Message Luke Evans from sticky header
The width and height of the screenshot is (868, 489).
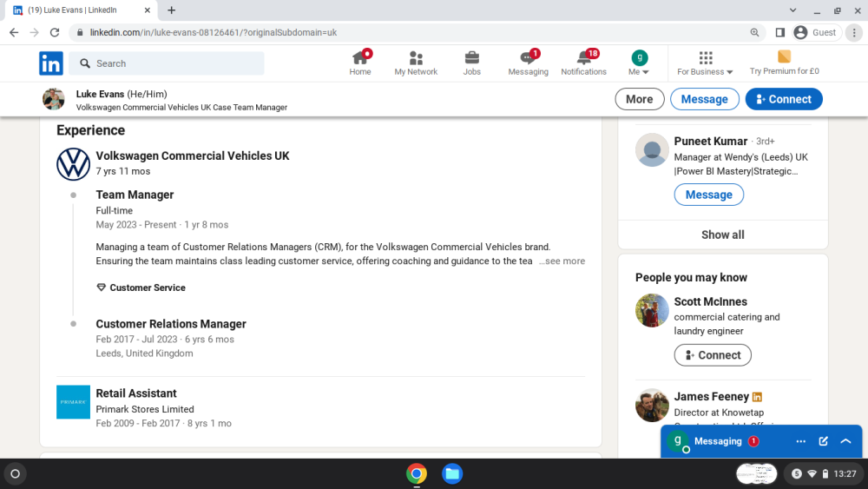[x=704, y=99]
